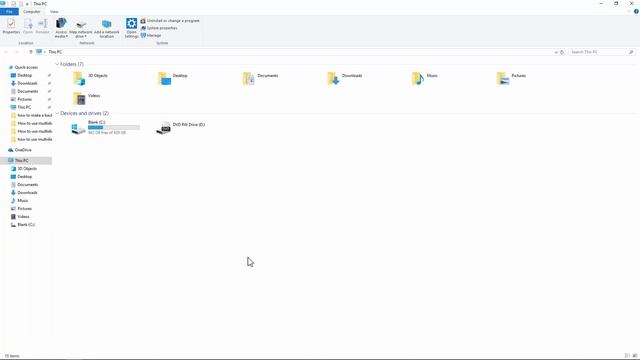Select the Desktop folder in main pane
The width and height of the screenshot is (640, 360).
(173, 78)
